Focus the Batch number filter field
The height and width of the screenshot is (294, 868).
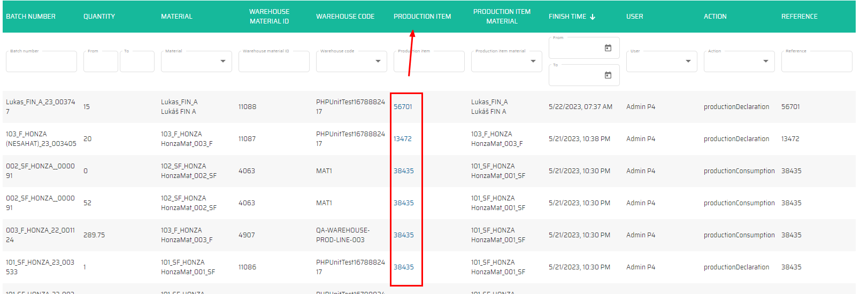click(41, 62)
